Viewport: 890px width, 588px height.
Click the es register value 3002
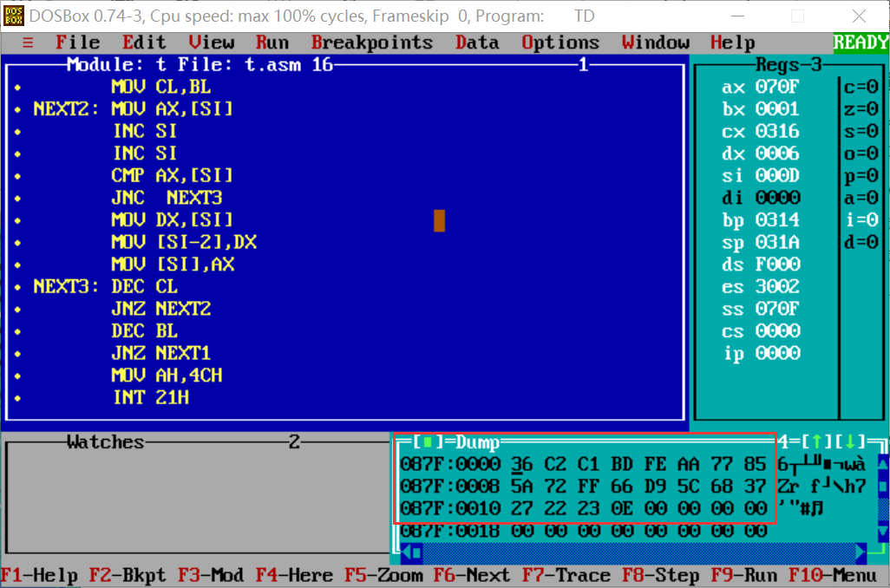[777, 286]
